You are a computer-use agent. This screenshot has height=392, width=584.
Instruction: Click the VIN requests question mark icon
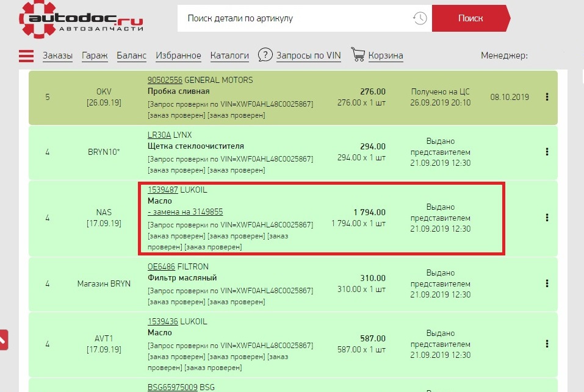point(265,55)
